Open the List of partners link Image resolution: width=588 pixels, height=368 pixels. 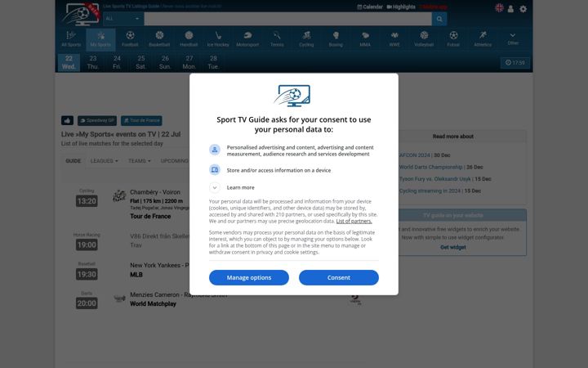click(x=354, y=221)
